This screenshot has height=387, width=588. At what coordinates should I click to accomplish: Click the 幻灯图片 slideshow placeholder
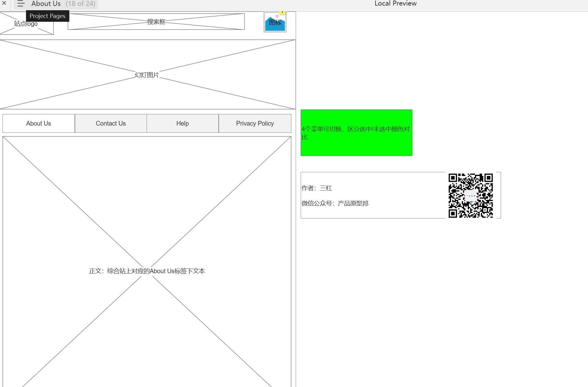pos(147,75)
